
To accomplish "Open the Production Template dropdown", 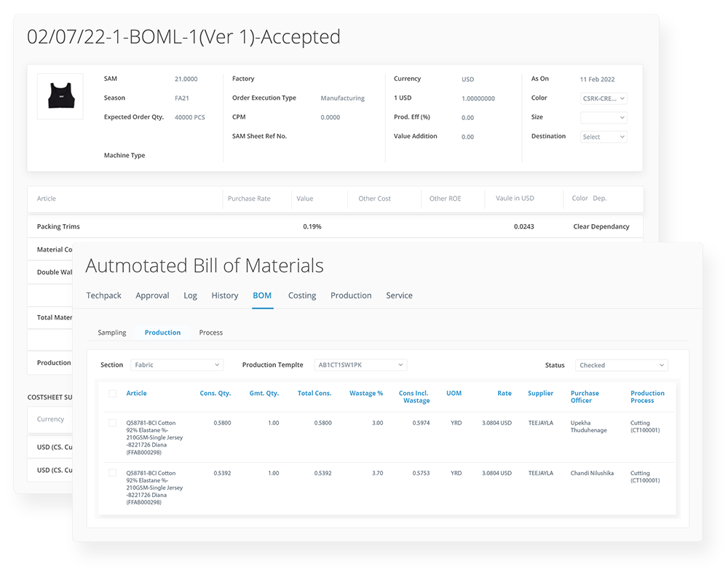I will click(x=360, y=364).
